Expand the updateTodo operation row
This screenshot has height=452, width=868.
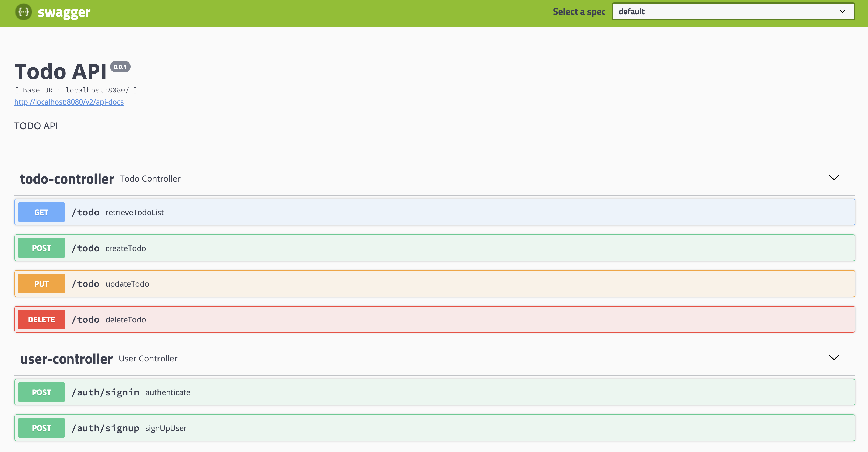pos(404,283)
